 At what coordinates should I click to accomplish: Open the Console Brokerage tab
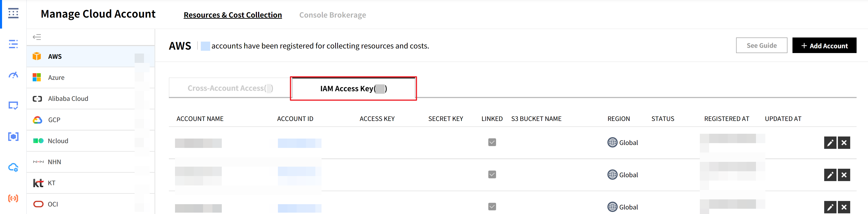point(332,15)
